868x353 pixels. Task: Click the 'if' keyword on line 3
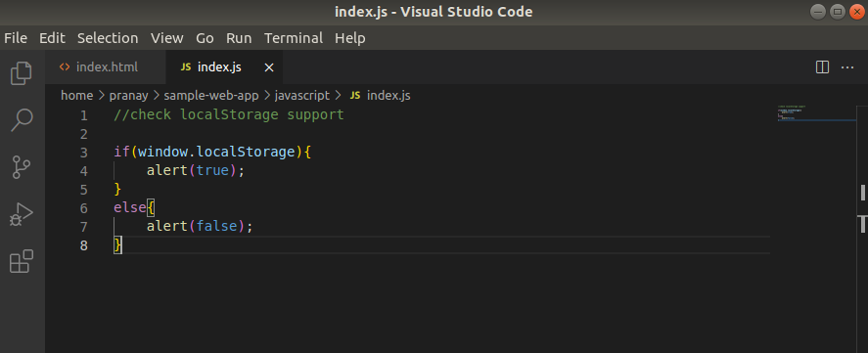click(x=121, y=152)
